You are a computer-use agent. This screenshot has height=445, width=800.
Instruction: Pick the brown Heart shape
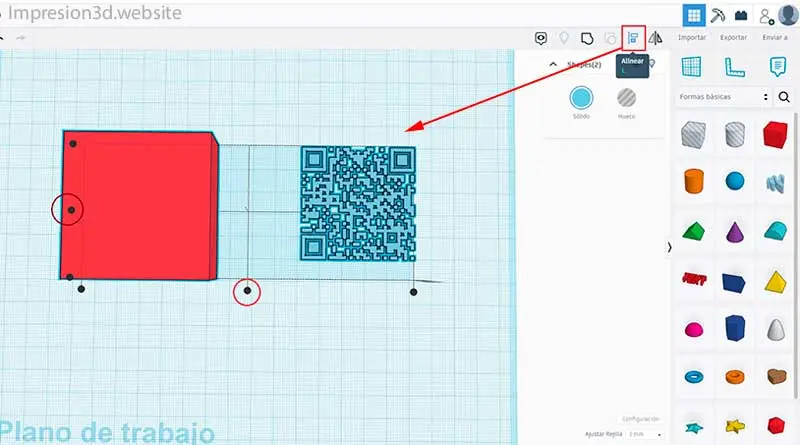776,377
